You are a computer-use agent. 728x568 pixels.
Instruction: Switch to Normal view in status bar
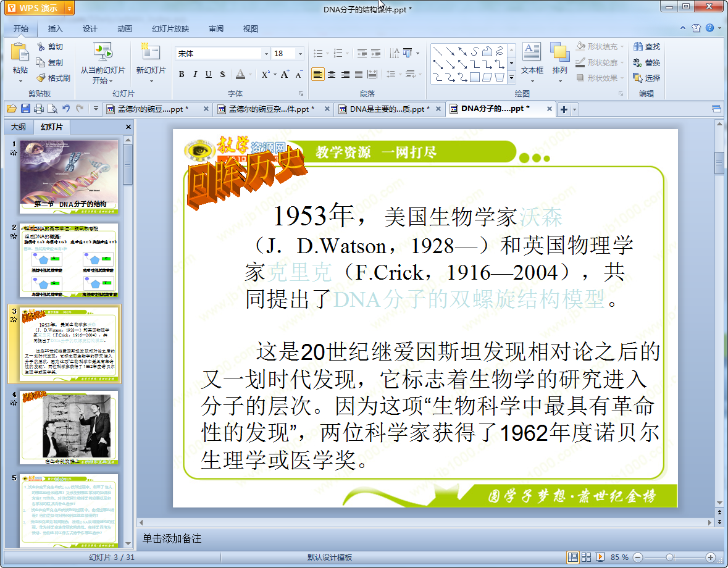(573, 557)
